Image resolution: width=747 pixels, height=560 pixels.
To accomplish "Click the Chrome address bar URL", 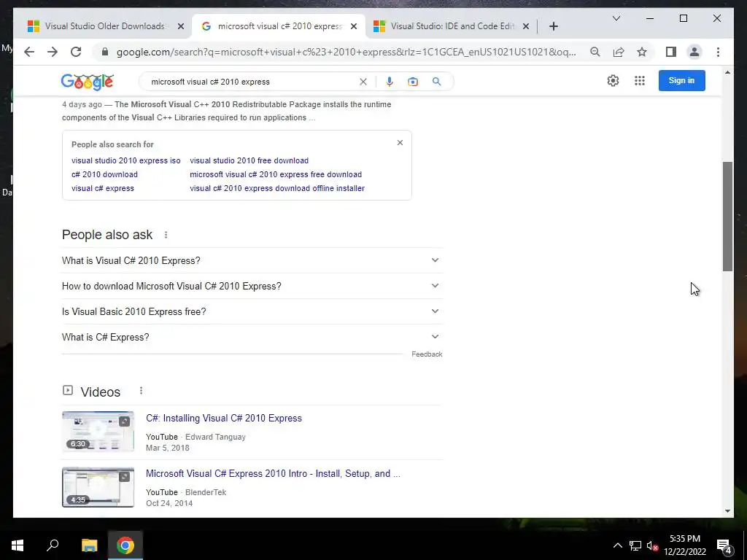I will coord(346,52).
